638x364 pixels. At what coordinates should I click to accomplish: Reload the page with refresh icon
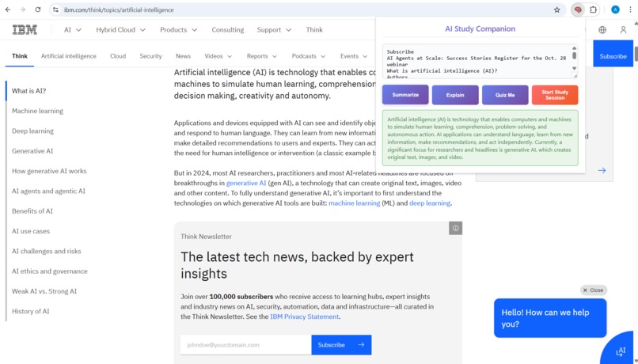tap(38, 9)
